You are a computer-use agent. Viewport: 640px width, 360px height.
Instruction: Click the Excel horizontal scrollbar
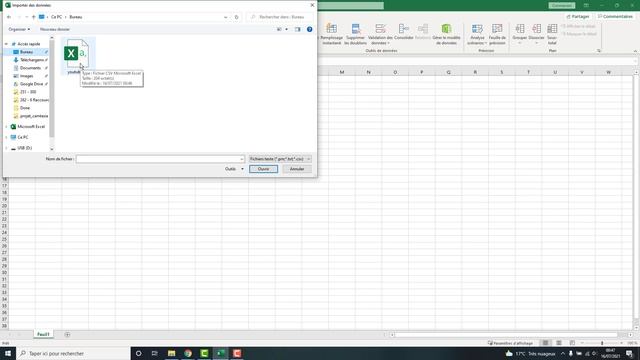coord(506,335)
